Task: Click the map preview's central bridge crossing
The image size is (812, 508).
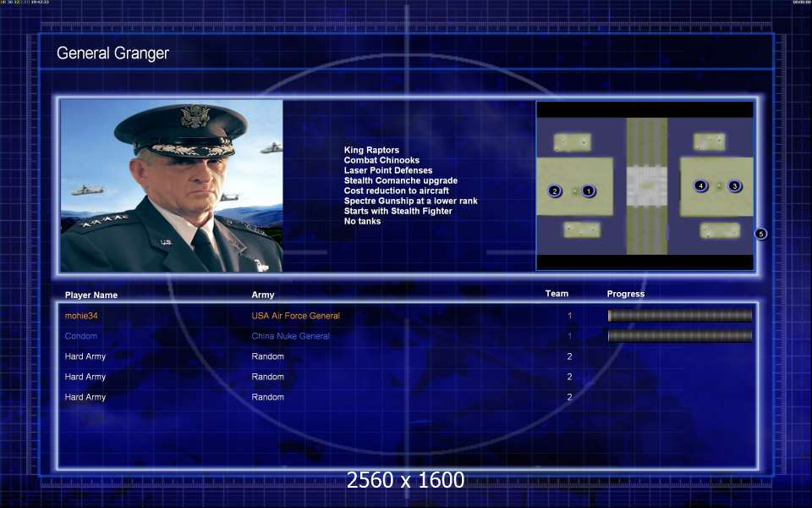Action: point(647,186)
